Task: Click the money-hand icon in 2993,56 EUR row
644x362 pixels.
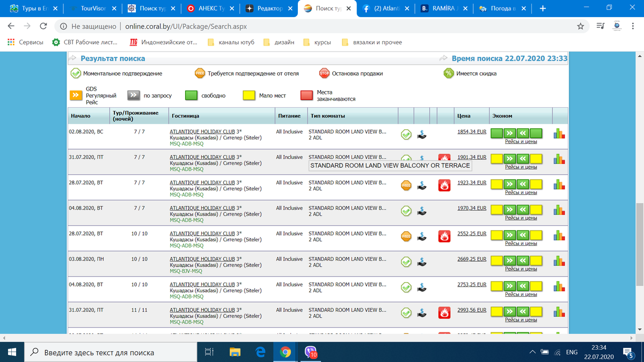Action: (x=423, y=313)
